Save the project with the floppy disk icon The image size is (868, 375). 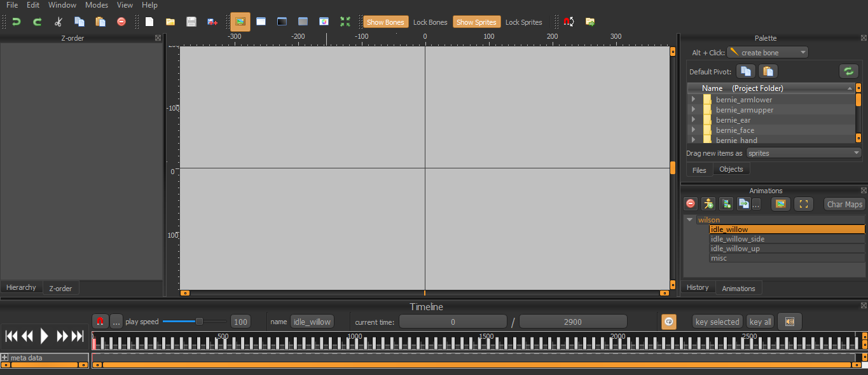pyautogui.click(x=191, y=22)
